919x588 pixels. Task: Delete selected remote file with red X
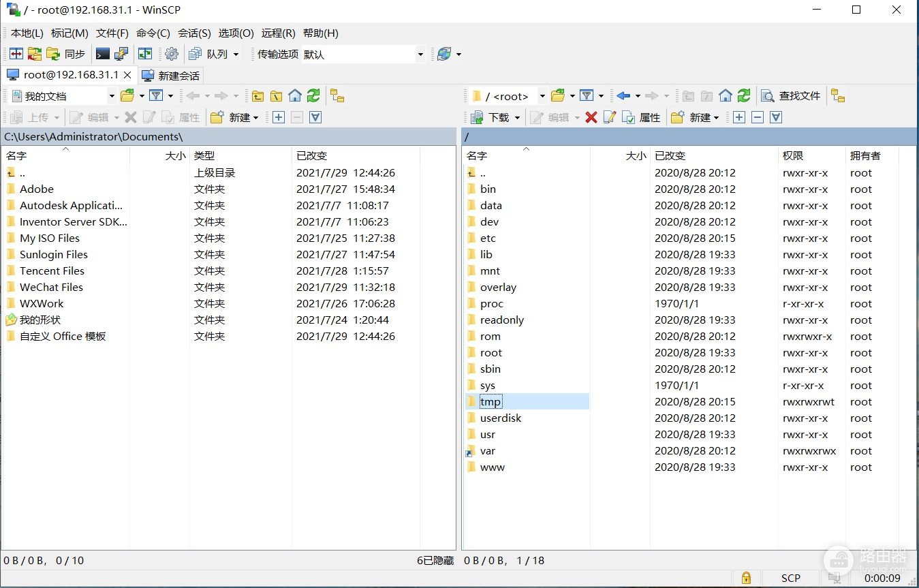(591, 117)
